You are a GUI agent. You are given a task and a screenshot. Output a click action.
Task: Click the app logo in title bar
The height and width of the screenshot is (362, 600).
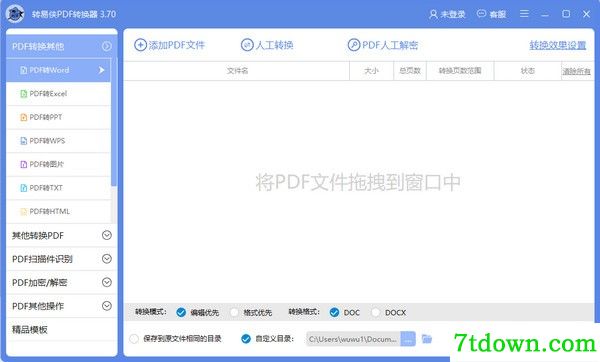(15, 14)
